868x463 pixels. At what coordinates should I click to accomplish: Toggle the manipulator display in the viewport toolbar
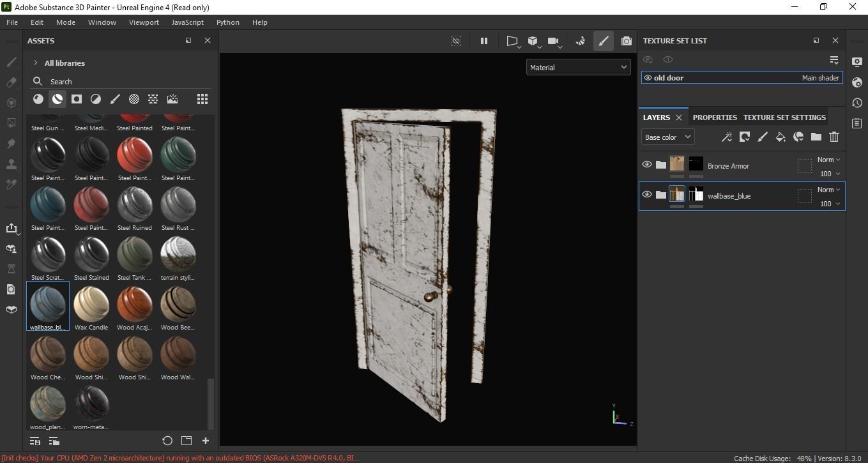click(x=456, y=41)
